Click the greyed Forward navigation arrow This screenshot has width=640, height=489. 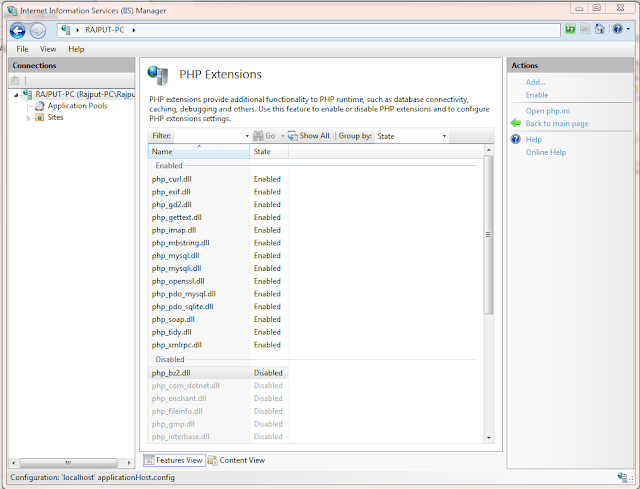[x=38, y=31]
